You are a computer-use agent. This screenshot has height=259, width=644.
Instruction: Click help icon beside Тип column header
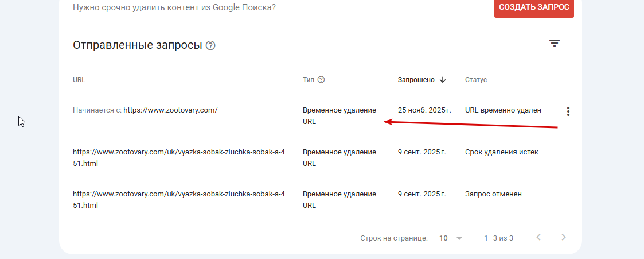click(x=321, y=80)
